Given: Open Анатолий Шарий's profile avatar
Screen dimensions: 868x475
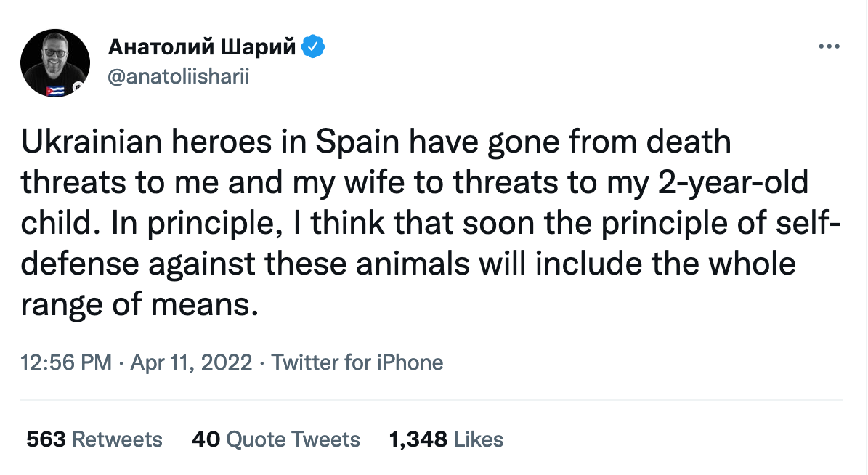Looking at the screenshot, I should point(55,64).
